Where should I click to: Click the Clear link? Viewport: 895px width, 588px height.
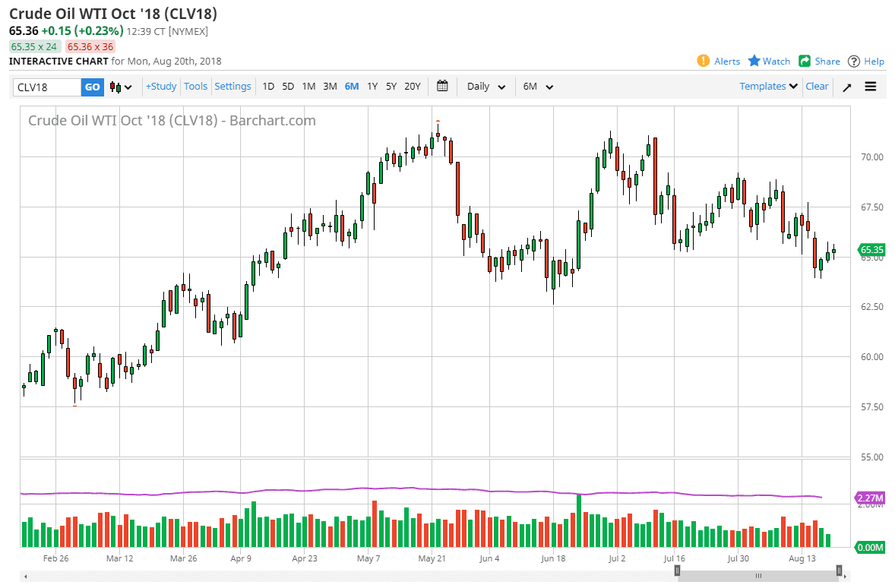[817, 87]
